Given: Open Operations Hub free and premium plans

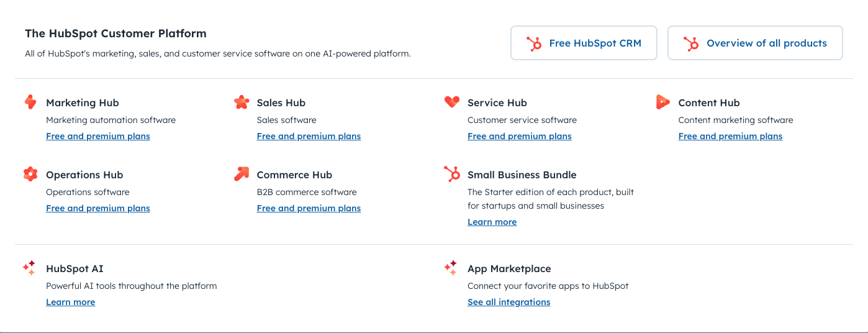Looking at the screenshot, I should [x=98, y=208].
